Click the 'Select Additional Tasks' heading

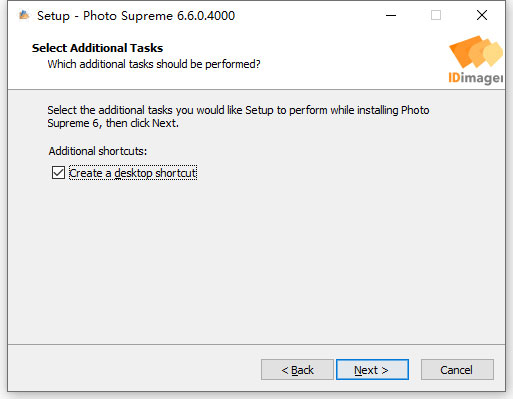97,48
